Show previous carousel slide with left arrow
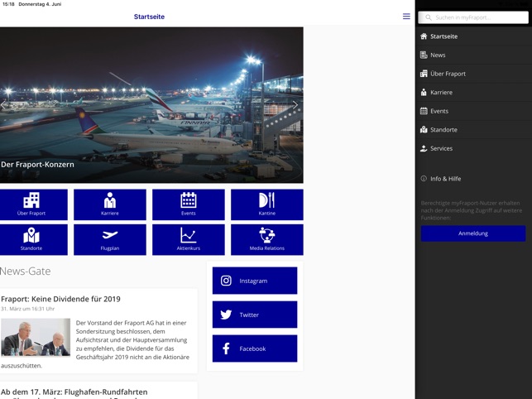The height and width of the screenshot is (399, 532). pos(3,105)
